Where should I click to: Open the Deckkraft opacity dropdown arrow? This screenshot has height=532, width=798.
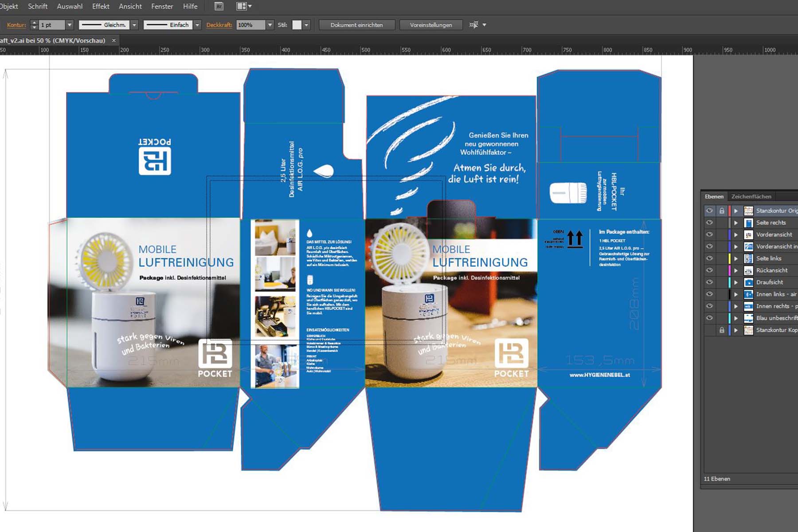click(270, 25)
